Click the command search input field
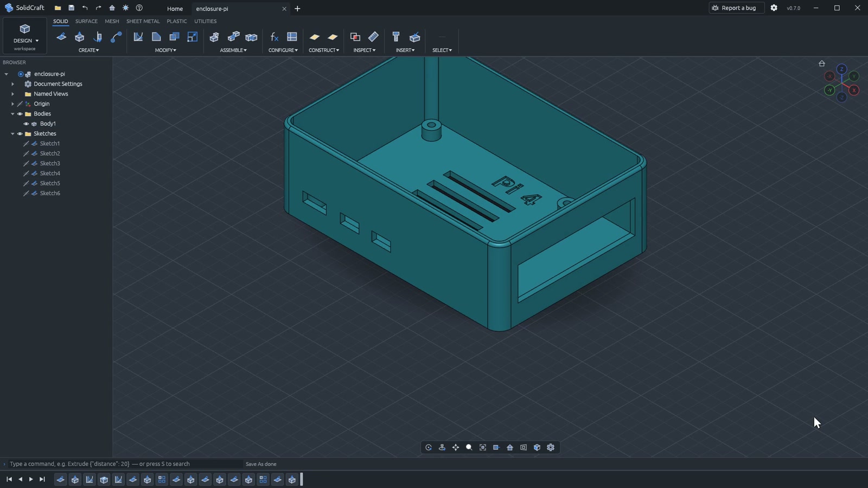Screen dimensions: 868x488 125,464
